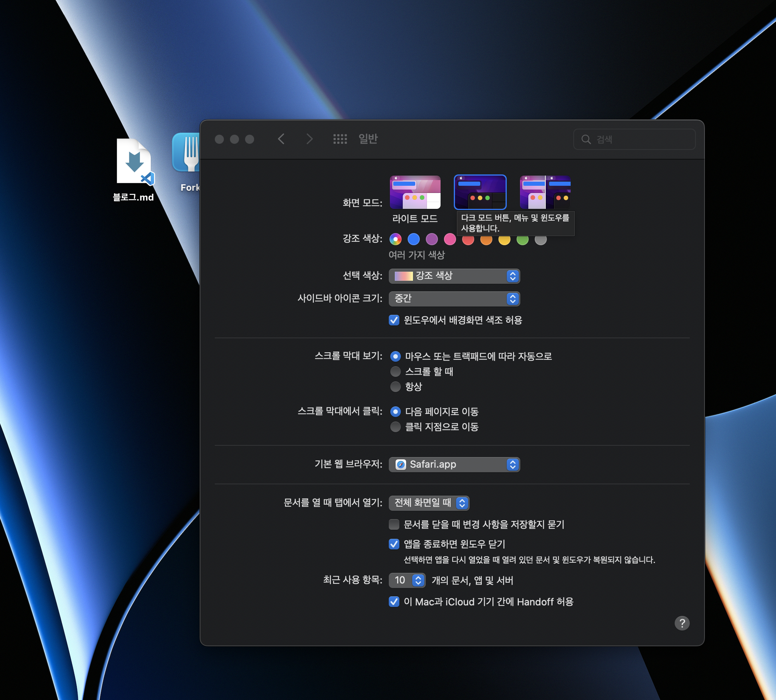
Task: Go forward with the right chevron
Action: click(309, 139)
